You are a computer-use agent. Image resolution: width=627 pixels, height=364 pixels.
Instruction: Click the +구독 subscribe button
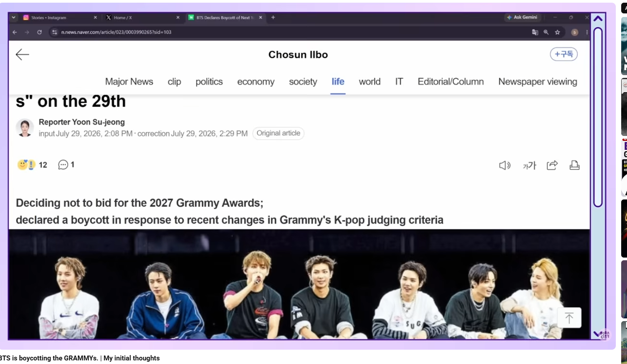coord(564,54)
